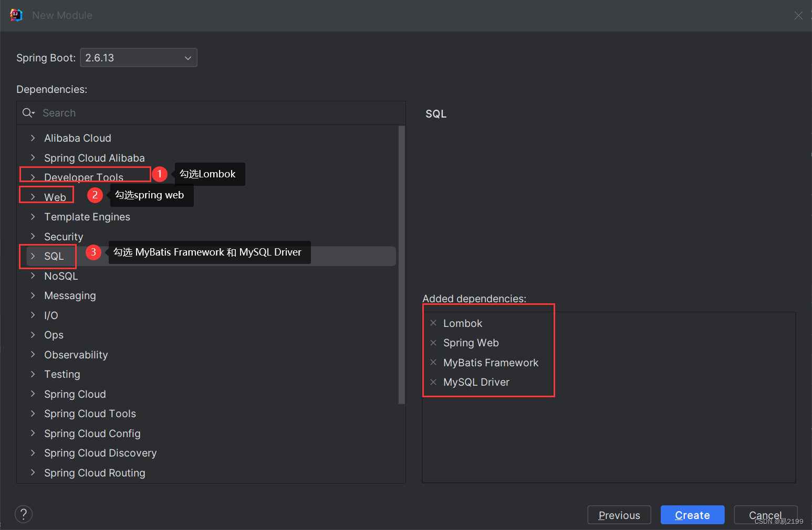Expand the Alibaba Cloud chevron
812x530 pixels.
[33, 138]
